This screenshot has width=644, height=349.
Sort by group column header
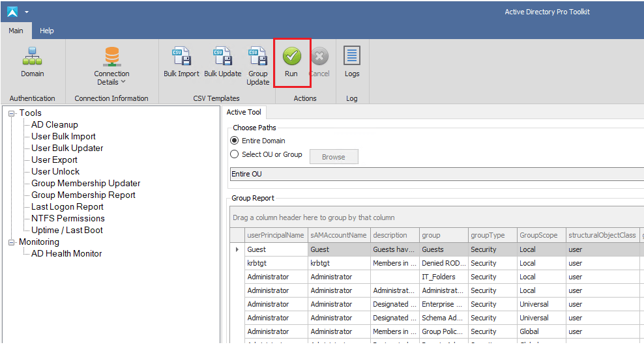click(x=444, y=235)
